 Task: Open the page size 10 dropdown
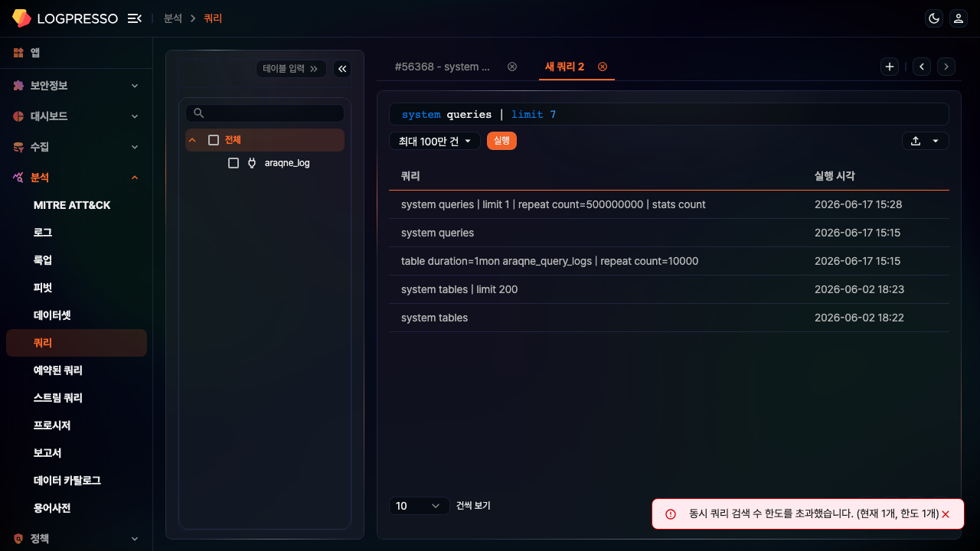click(420, 506)
